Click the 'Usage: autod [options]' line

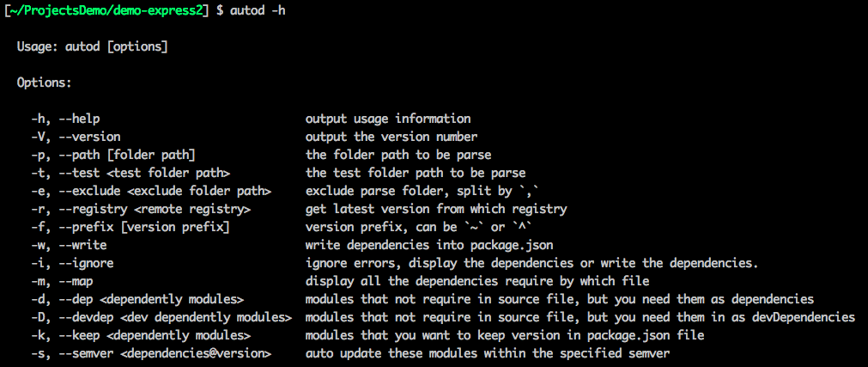pos(92,46)
